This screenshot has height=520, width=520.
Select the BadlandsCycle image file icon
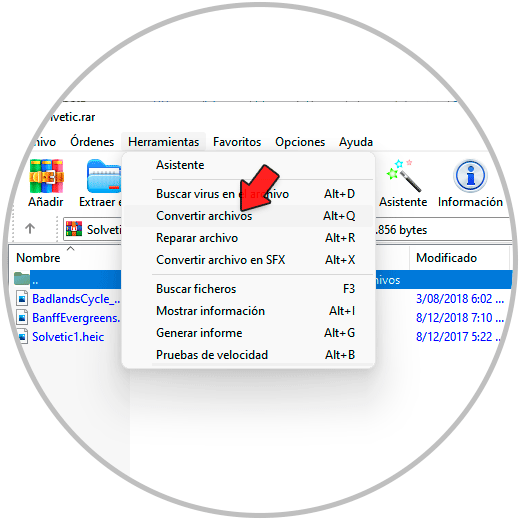click(22, 298)
